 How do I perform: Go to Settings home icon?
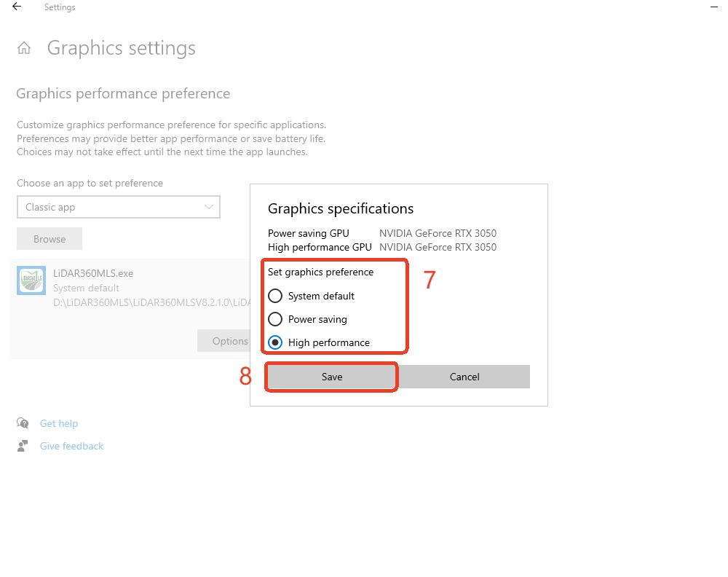[24, 48]
